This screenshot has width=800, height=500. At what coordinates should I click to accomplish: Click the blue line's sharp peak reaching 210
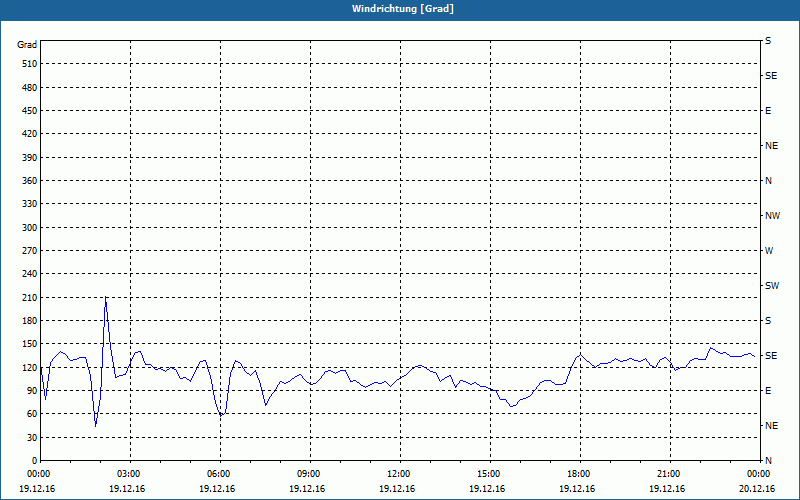105,297
